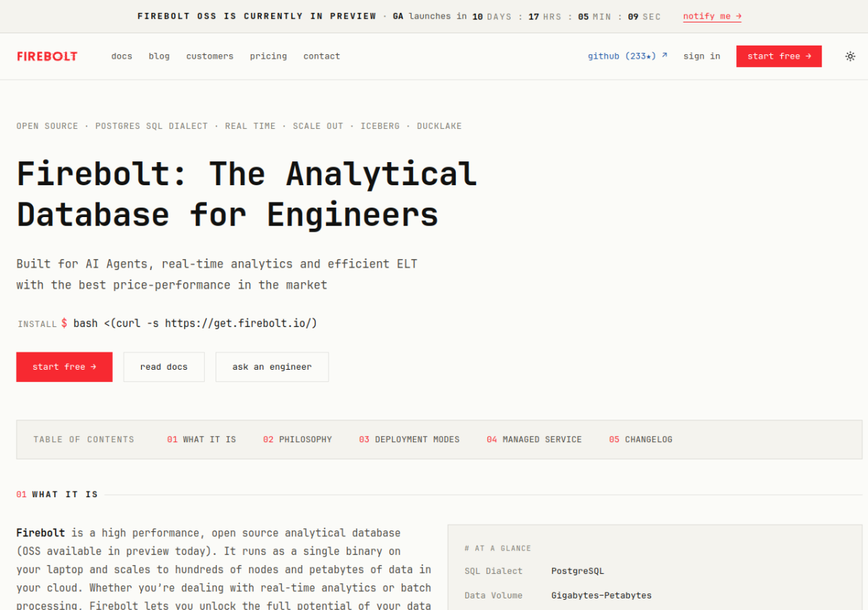868x610 pixels.
Task: Click the ask an engineer button
Action: click(272, 367)
